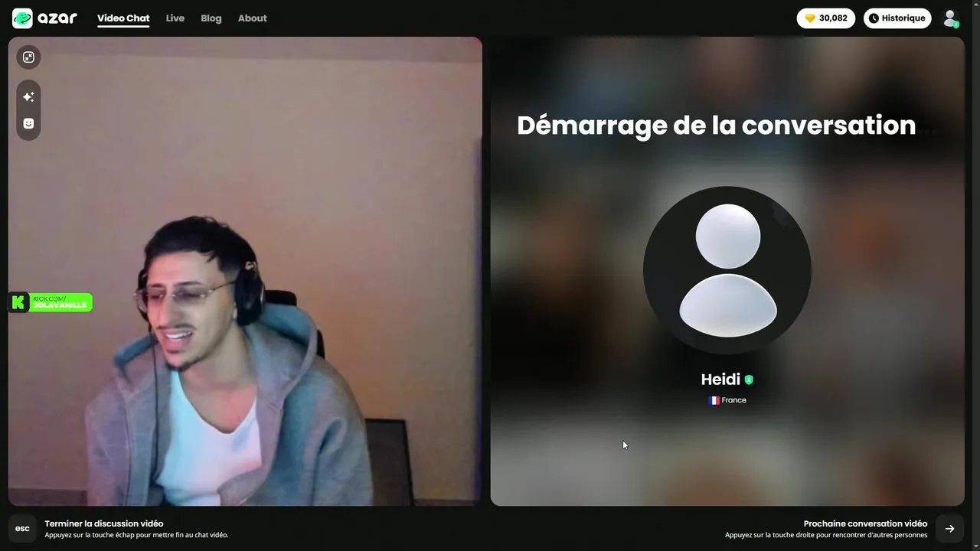Open the user profile avatar
Viewport: 980px width, 551px height.
(x=950, y=18)
